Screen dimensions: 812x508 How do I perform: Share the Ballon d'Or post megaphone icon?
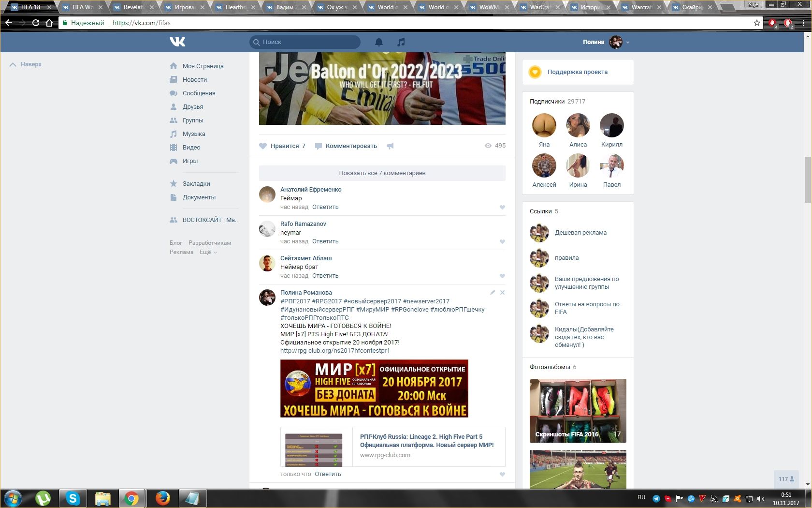390,146
